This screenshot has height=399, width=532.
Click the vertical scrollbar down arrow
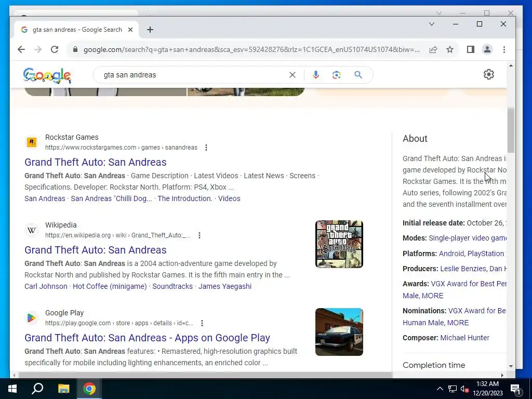[x=511, y=366]
